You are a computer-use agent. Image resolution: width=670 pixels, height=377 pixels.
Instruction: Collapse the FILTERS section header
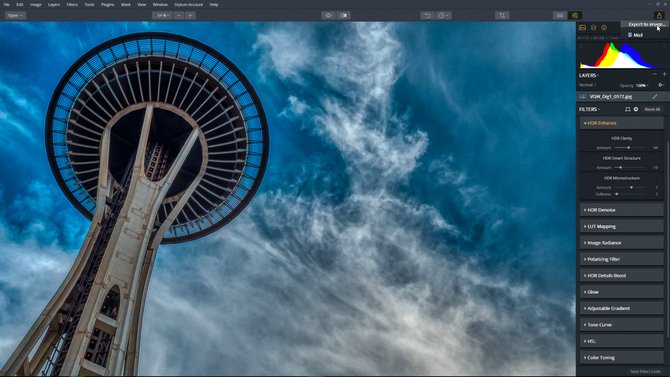click(x=589, y=109)
